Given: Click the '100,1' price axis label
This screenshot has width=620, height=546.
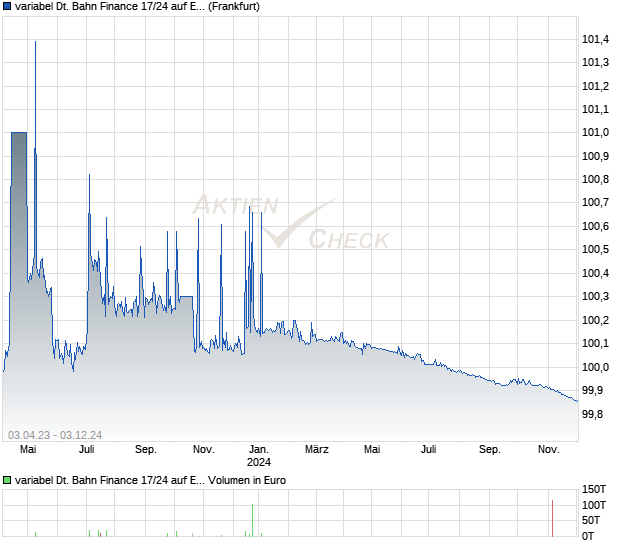Looking at the screenshot, I should click(595, 343).
